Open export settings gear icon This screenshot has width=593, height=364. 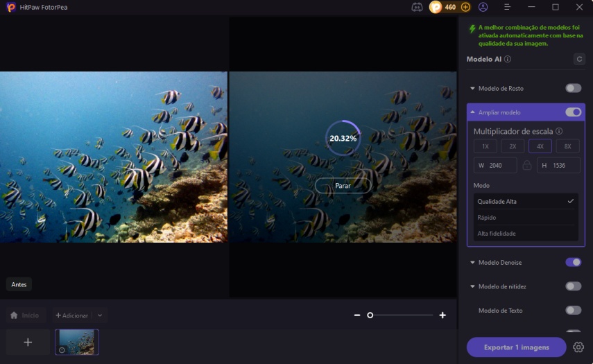click(578, 347)
